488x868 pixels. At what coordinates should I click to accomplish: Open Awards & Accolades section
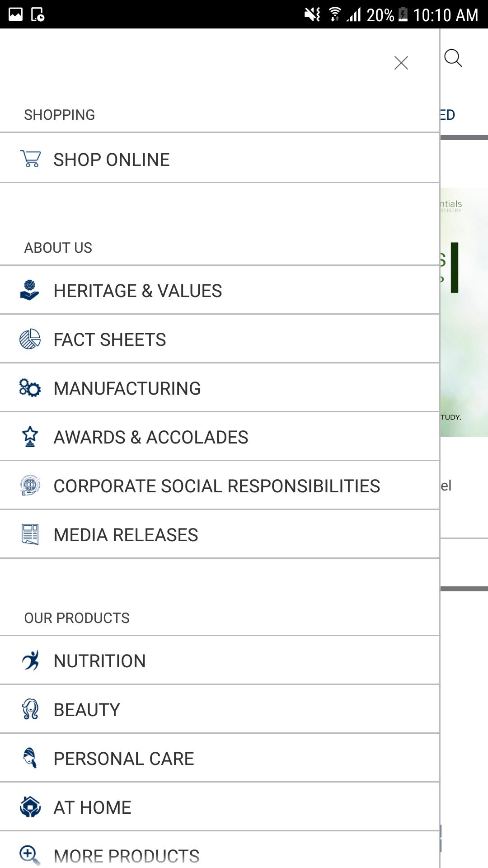coord(150,437)
